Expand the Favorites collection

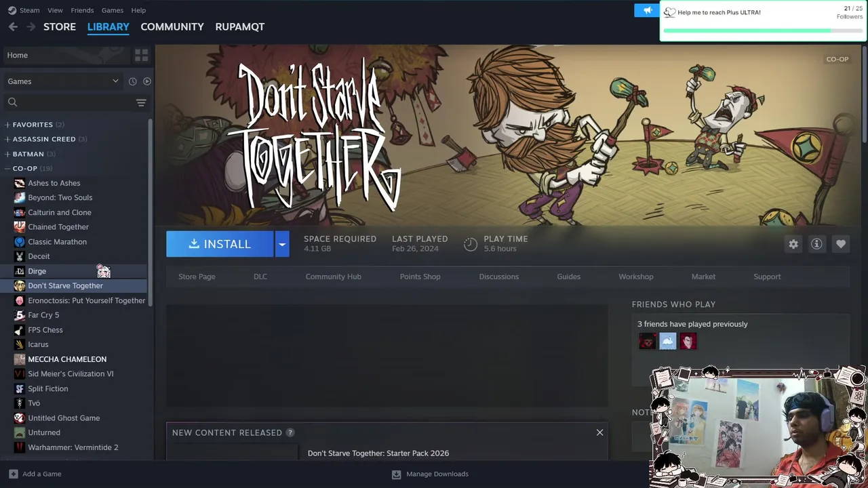click(x=7, y=125)
